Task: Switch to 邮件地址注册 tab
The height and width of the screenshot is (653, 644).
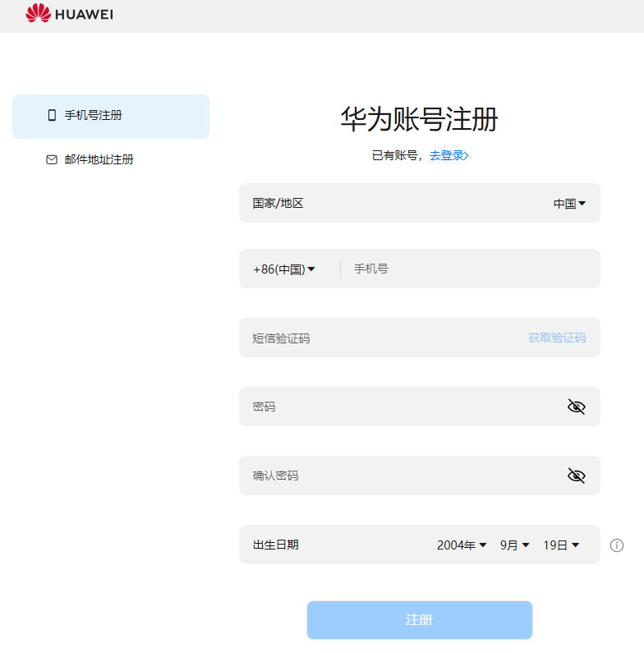Action: pos(90,159)
